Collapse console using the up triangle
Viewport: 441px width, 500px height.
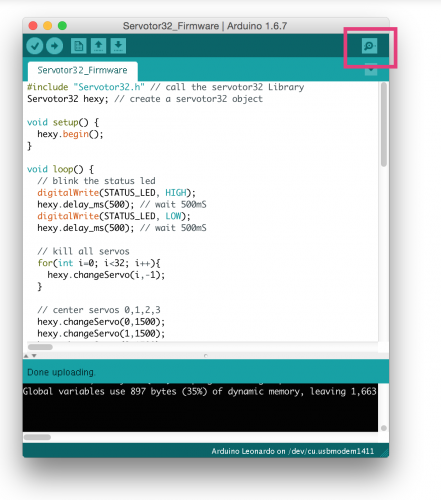click(26, 356)
